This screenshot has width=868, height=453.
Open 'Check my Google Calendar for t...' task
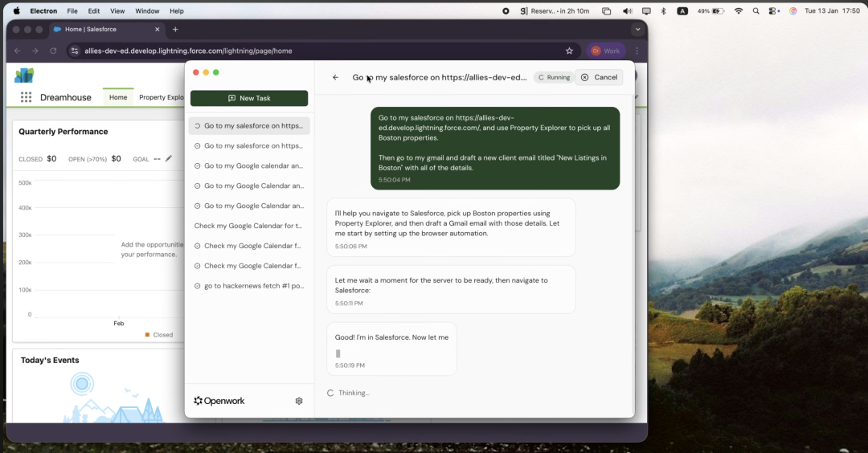pos(249,226)
